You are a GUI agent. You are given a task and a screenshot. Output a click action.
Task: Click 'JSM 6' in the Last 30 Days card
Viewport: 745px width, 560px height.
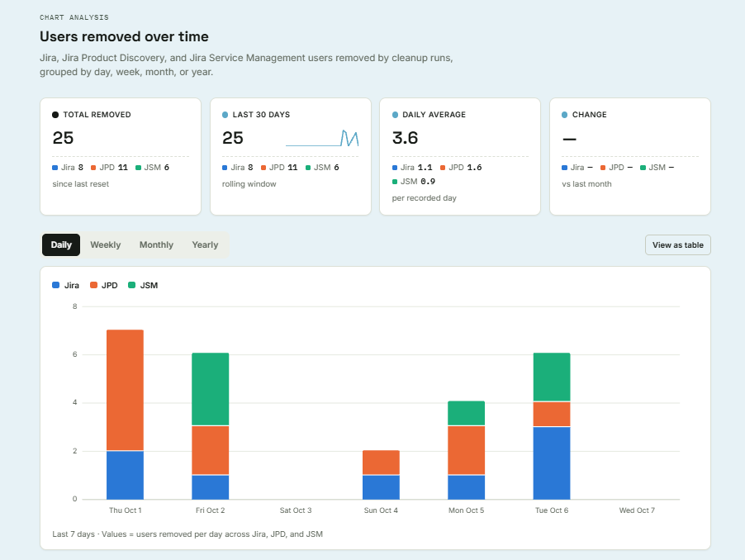[x=322, y=167]
